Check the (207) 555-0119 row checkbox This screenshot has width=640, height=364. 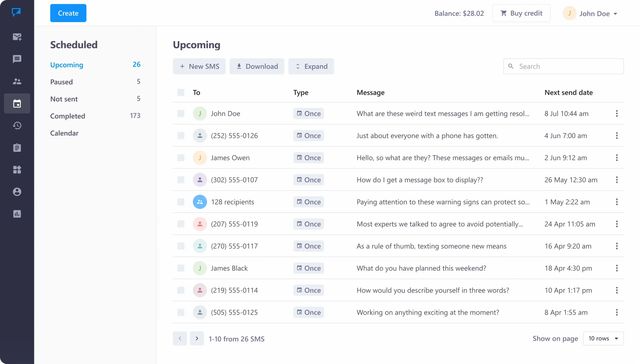pos(181,224)
